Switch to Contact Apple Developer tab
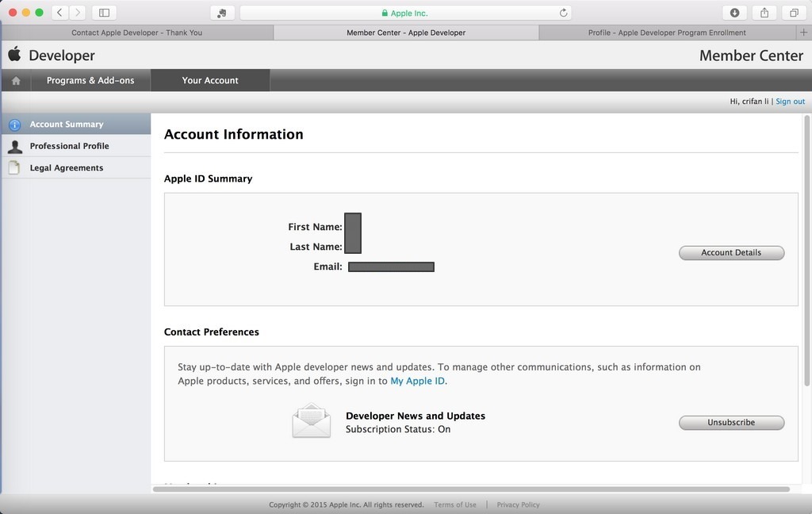The width and height of the screenshot is (812, 514). pyautogui.click(x=136, y=33)
